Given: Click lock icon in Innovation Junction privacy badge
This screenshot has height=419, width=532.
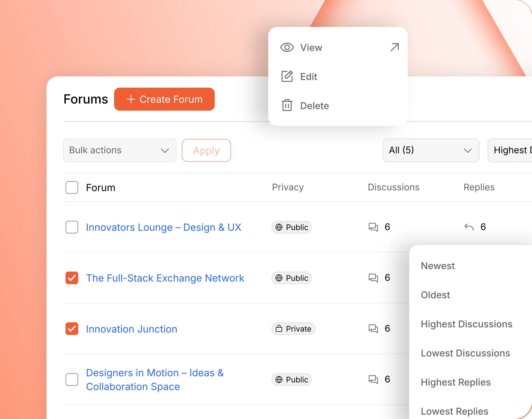Looking at the screenshot, I should (279, 329).
